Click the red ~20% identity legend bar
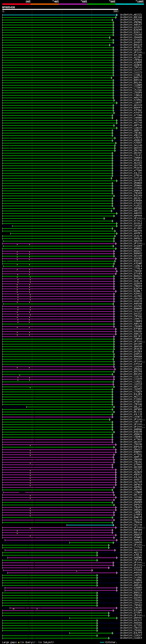Image resolution: width=146 pixels, height=644 pixels. tap(16, 4)
